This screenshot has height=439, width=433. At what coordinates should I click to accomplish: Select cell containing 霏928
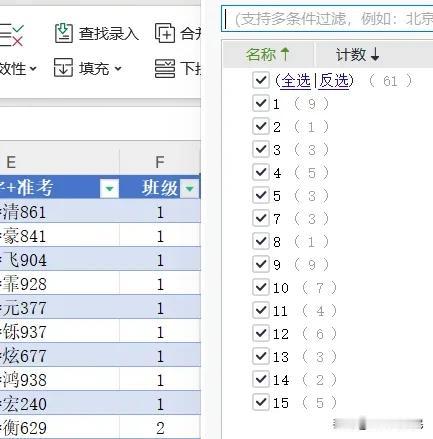click(x=60, y=284)
